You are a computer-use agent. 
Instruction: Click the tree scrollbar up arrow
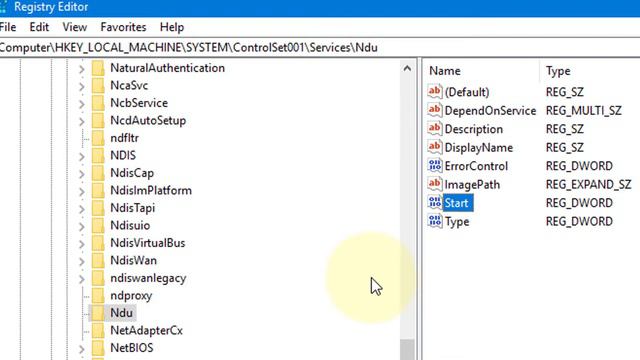[407, 69]
